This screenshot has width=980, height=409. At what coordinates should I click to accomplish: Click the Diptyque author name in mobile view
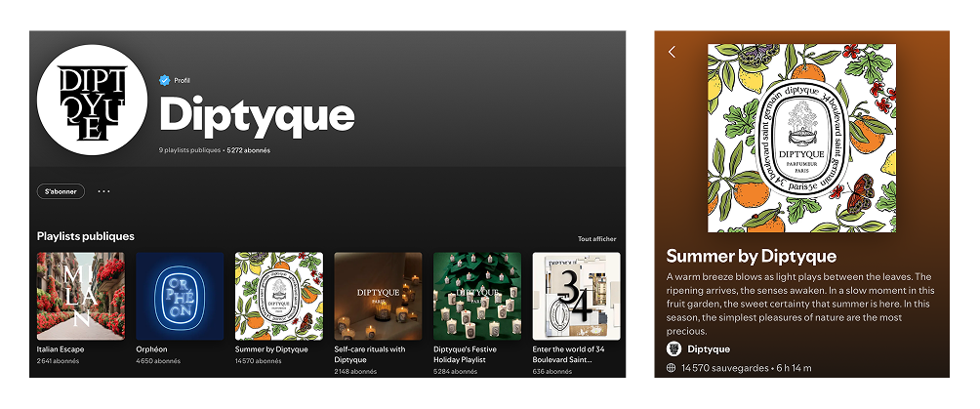[x=709, y=348]
